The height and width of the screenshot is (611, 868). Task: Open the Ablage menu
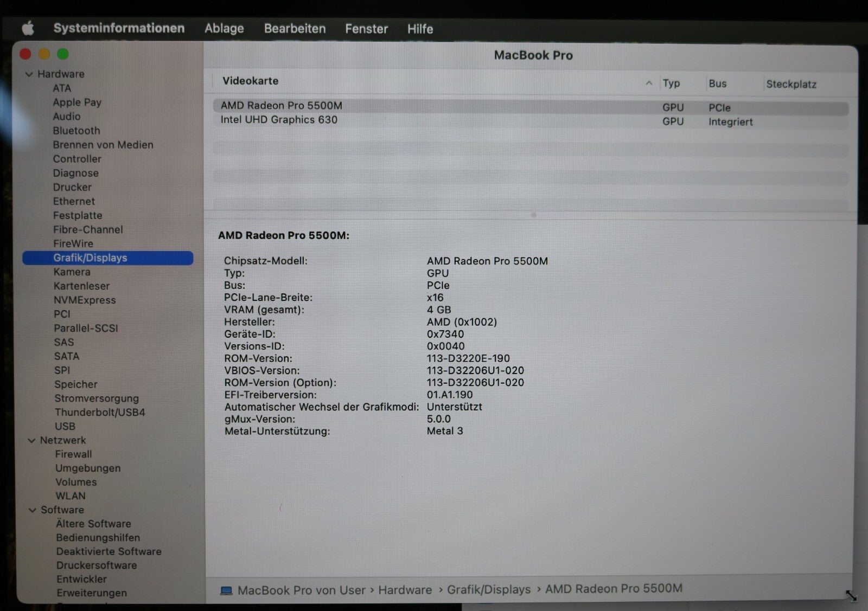224,28
